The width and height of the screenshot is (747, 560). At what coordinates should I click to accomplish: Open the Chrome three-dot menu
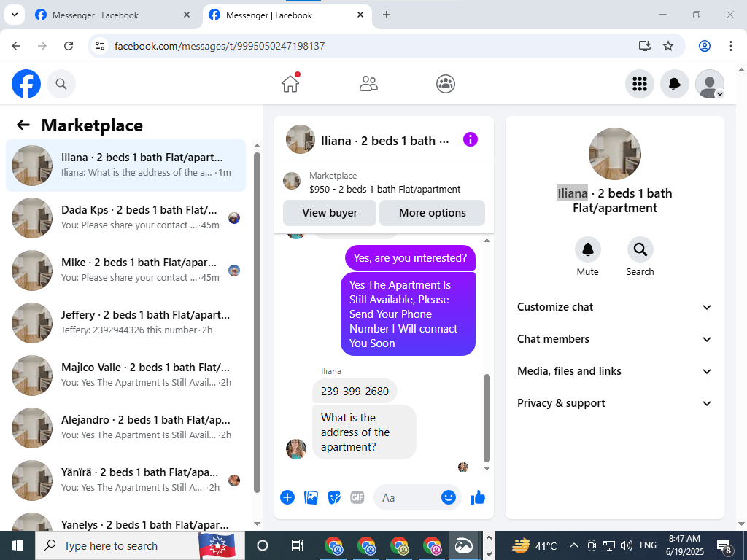[730, 46]
